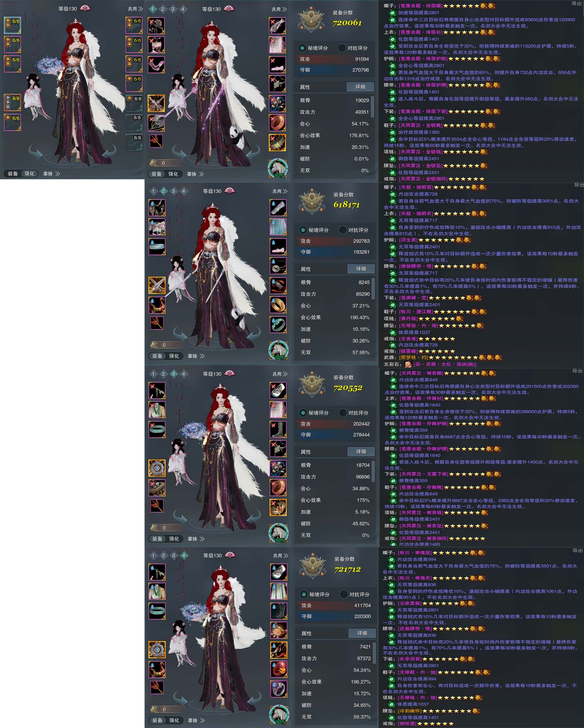This screenshot has height=728, width=584.
Task: Open the horse mount icon in the 721712 panel
Action: coord(279,715)
